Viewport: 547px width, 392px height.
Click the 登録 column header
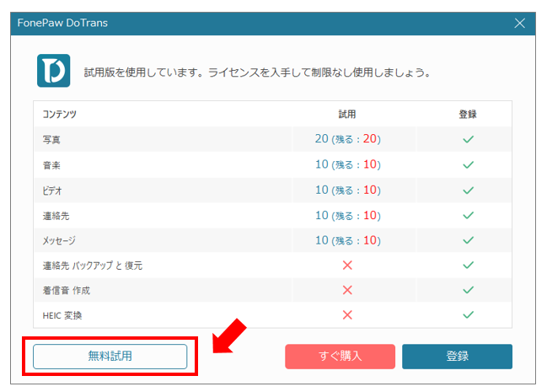(x=468, y=114)
